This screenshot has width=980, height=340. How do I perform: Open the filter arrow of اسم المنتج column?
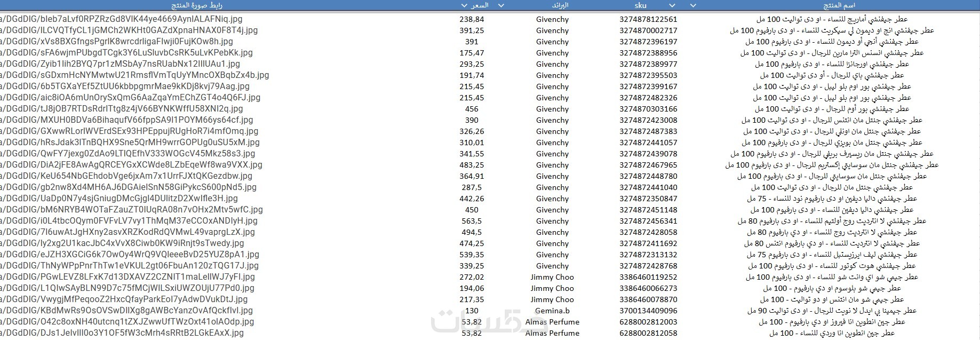point(693,6)
